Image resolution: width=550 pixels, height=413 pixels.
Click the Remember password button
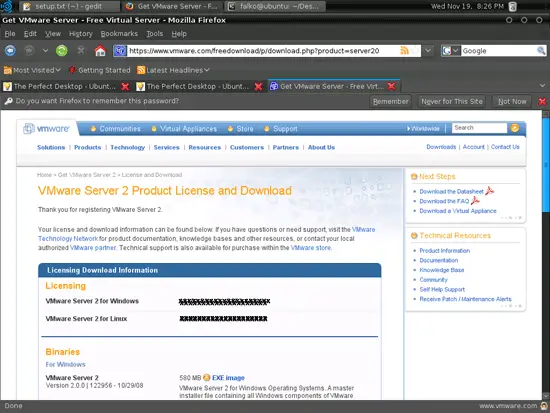coord(391,102)
